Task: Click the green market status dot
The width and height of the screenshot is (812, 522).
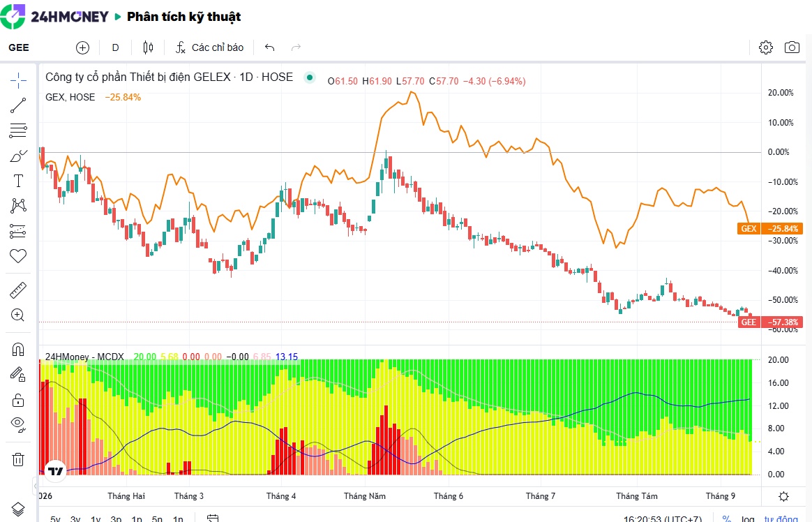Action: pyautogui.click(x=310, y=77)
